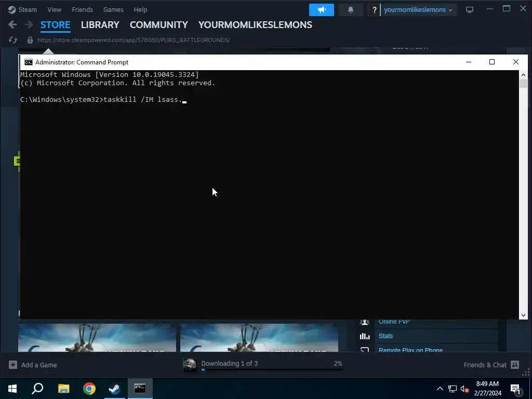
Task: Click the download progress bar
Action: pyautogui.click(x=272, y=370)
